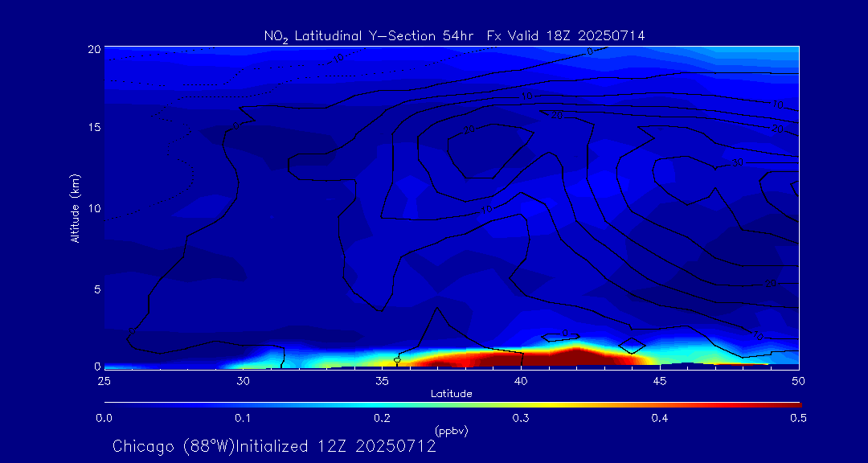Click latitude axis tick label '50'
The height and width of the screenshot is (463, 868).
pos(799,381)
